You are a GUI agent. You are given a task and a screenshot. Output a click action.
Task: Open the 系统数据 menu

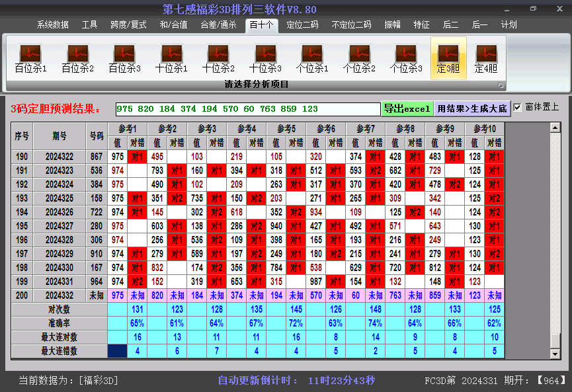(x=52, y=25)
